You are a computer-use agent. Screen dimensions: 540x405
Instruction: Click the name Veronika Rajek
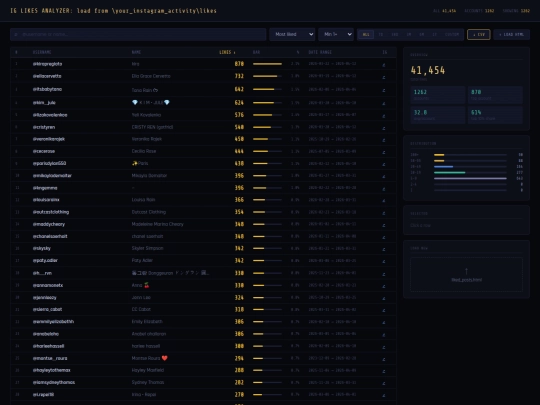(x=147, y=139)
